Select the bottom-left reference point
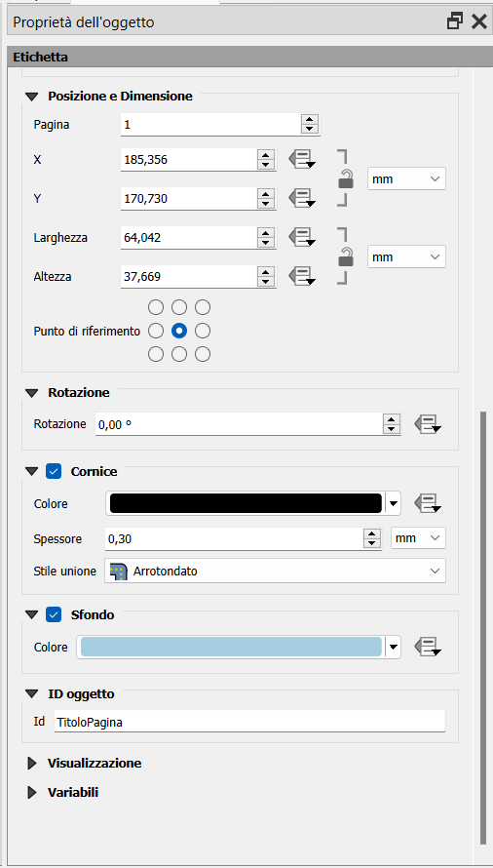 click(x=156, y=354)
